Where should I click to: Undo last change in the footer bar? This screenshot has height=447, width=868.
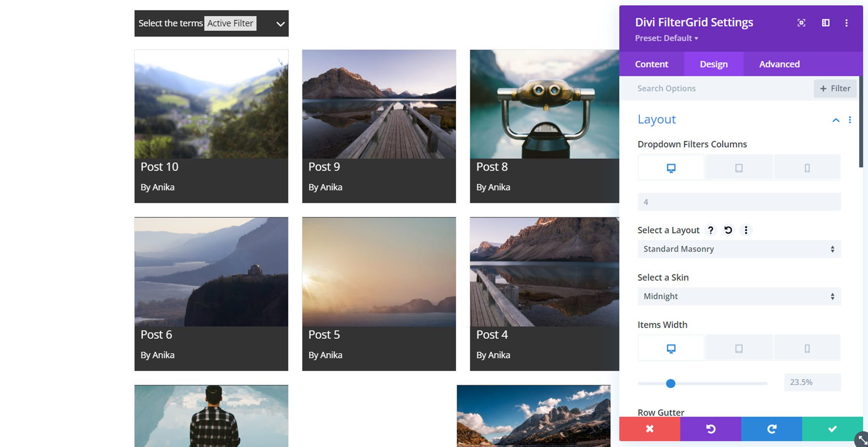click(710, 429)
